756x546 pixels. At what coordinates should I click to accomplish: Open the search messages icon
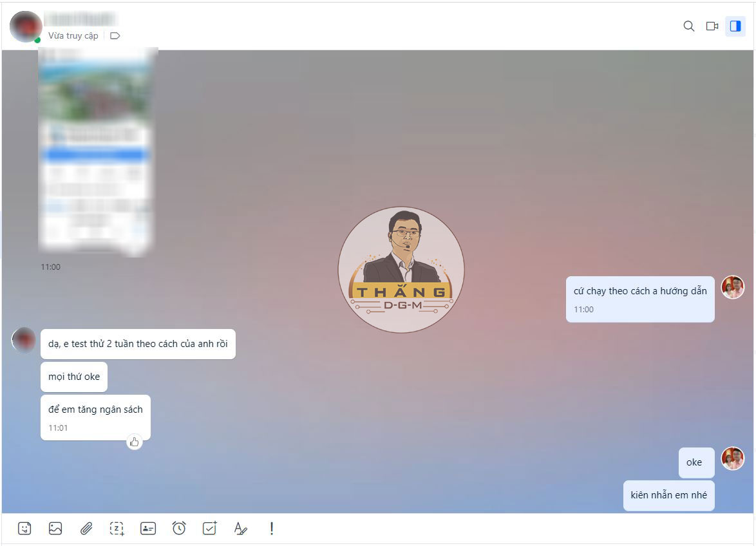point(689,26)
